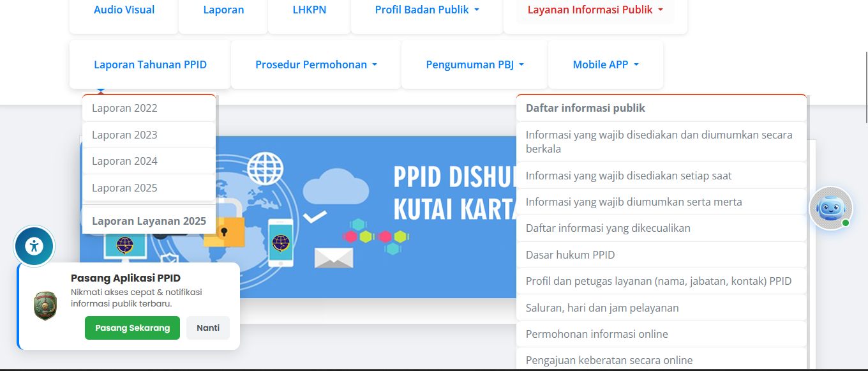The image size is (868, 371).
Task: Expand the Profil Badan Publik dropdown
Action: point(427,10)
